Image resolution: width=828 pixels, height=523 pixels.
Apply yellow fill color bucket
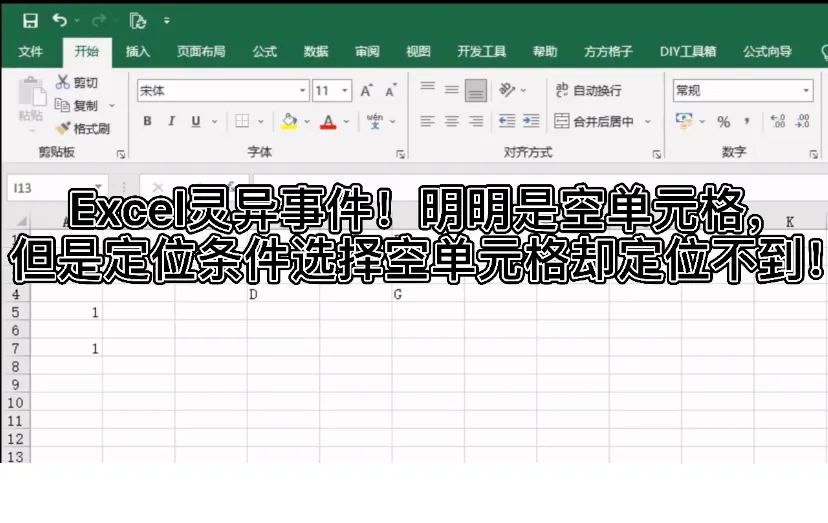point(289,122)
